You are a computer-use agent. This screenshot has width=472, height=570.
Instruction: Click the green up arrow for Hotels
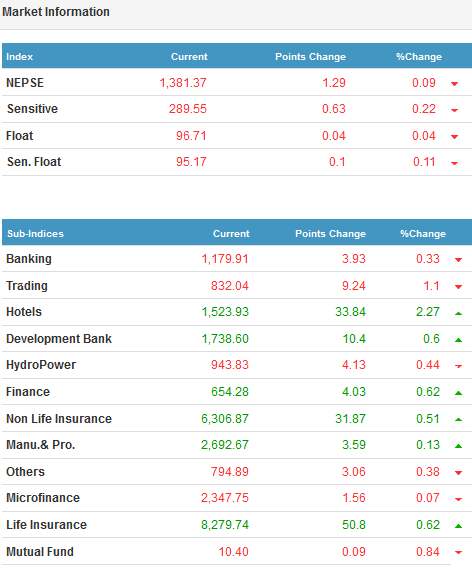click(x=458, y=313)
